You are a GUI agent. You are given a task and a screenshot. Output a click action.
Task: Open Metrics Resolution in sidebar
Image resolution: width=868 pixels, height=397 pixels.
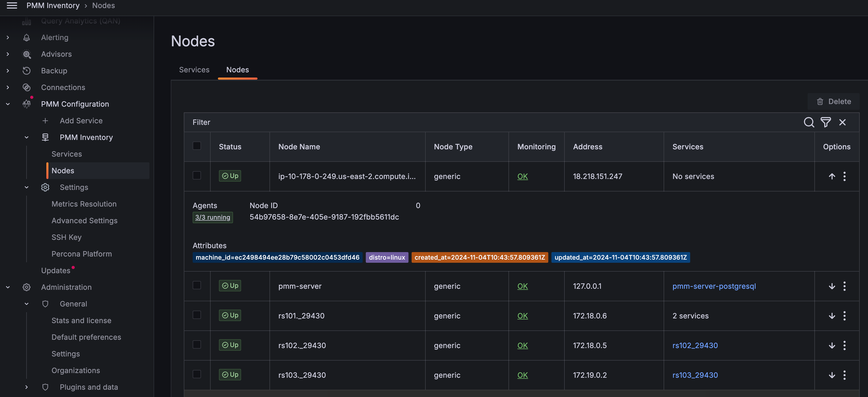84,204
